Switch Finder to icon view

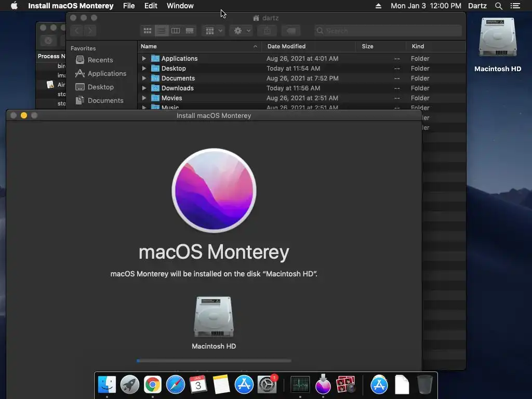tap(148, 31)
